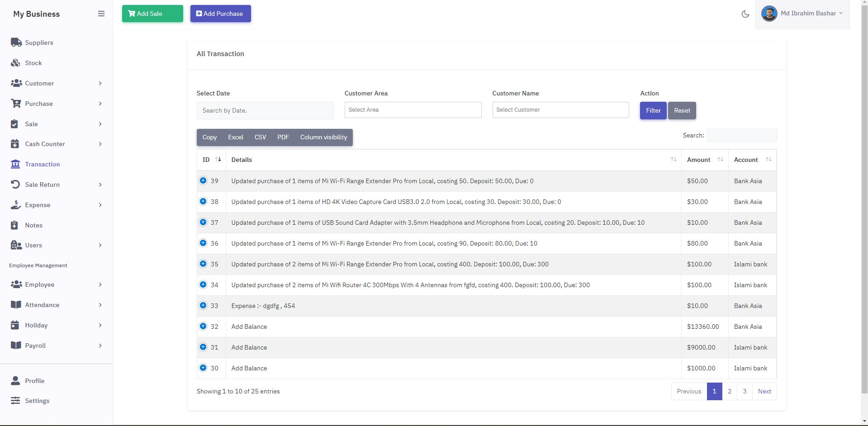Sort by ID column arrows

pyautogui.click(x=218, y=159)
